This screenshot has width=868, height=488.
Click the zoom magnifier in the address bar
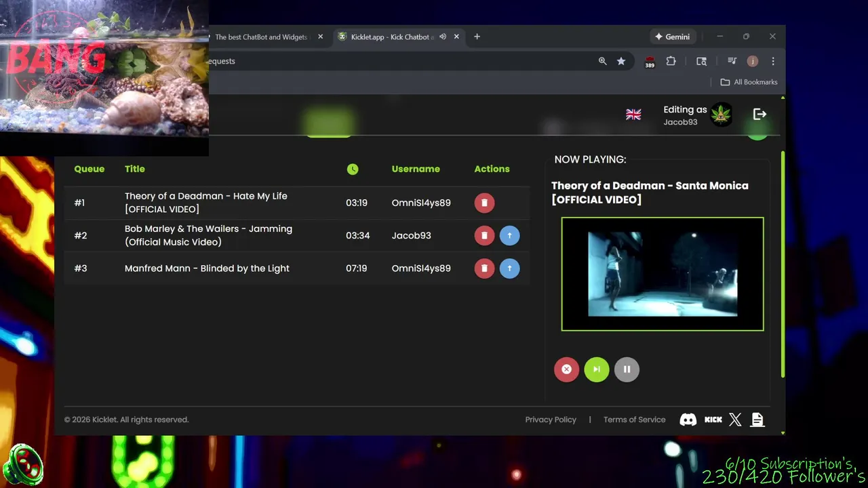coord(602,61)
